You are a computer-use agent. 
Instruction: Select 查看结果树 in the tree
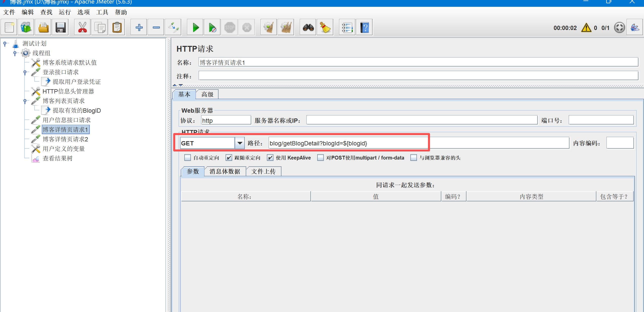coord(57,159)
